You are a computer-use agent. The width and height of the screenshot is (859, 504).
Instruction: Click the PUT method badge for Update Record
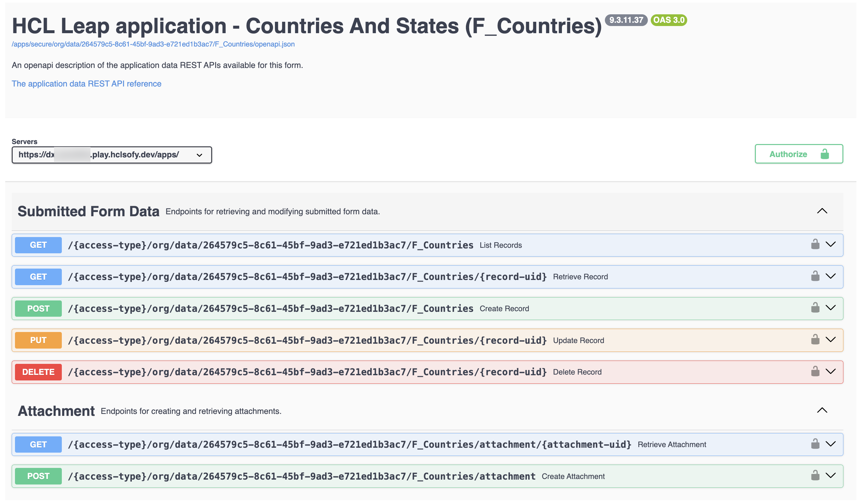point(38,340)
